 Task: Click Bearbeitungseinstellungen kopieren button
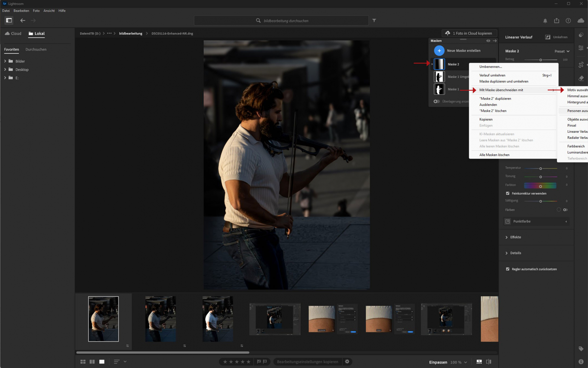[308, 362]
